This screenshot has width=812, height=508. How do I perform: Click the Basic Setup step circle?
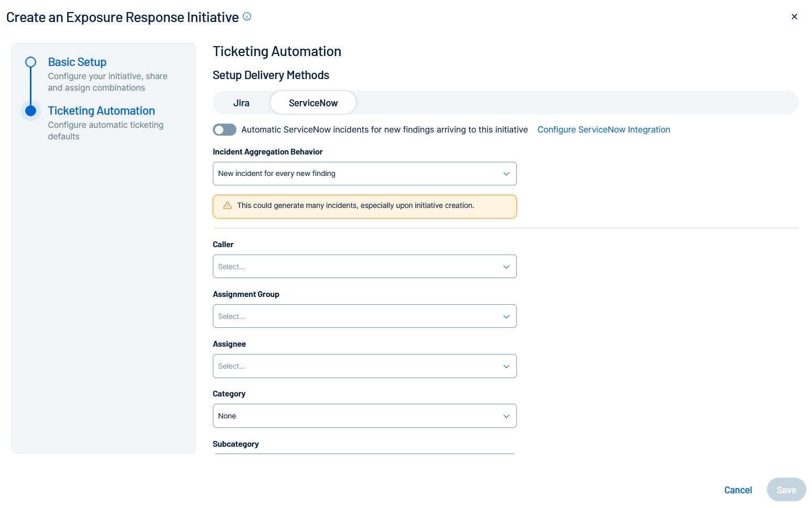coord(31,62)
